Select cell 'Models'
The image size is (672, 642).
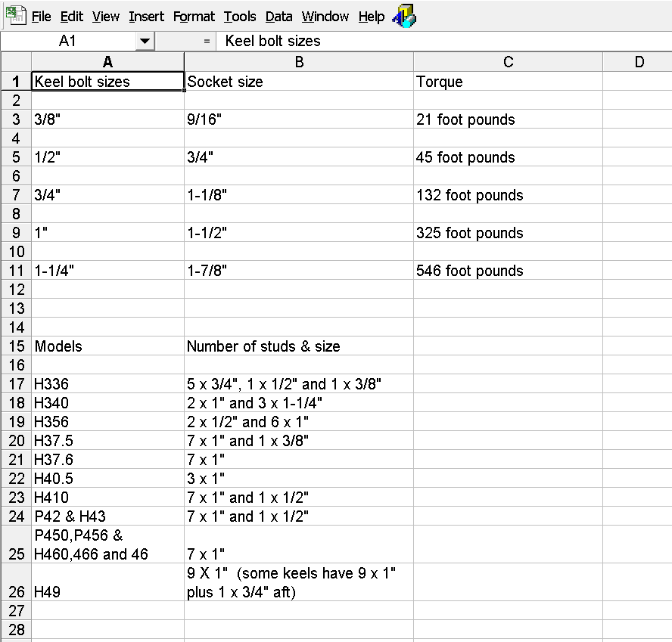click(x=107, y=346)
